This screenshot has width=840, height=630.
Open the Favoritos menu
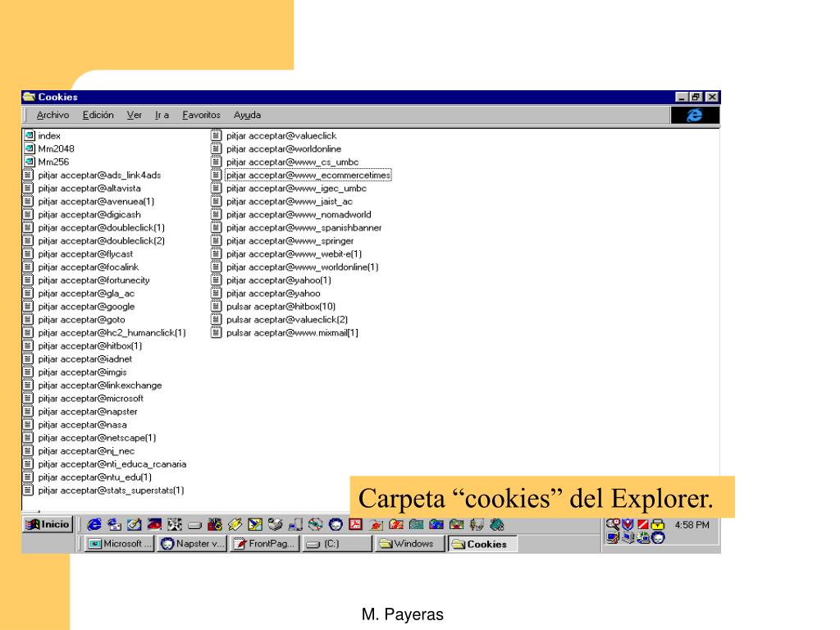click(201, 115)
